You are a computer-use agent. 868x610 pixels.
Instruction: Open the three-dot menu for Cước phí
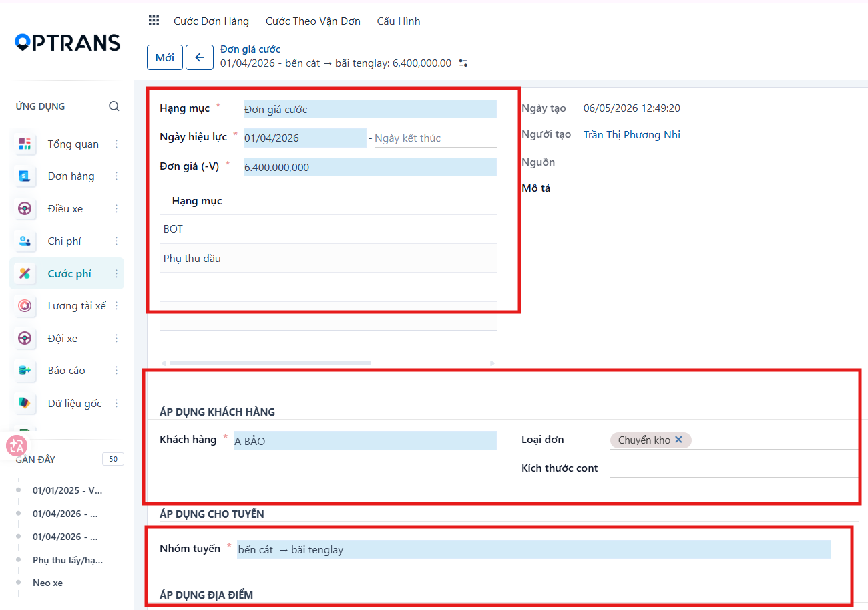coord(116,273)
